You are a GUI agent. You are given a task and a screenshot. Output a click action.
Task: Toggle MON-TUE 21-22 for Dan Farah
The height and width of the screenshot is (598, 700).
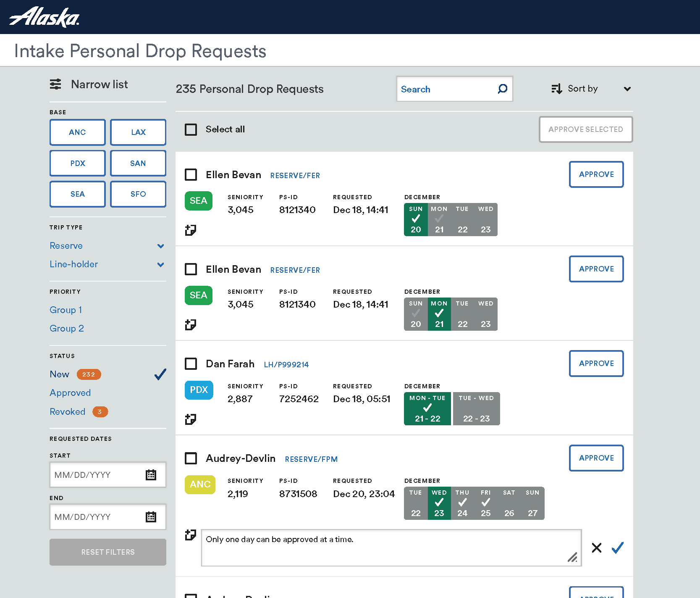click(x=427, y=408)
